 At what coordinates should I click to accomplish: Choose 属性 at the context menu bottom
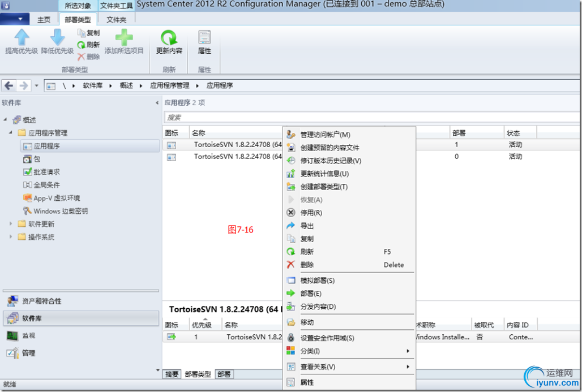click(348, 382)
